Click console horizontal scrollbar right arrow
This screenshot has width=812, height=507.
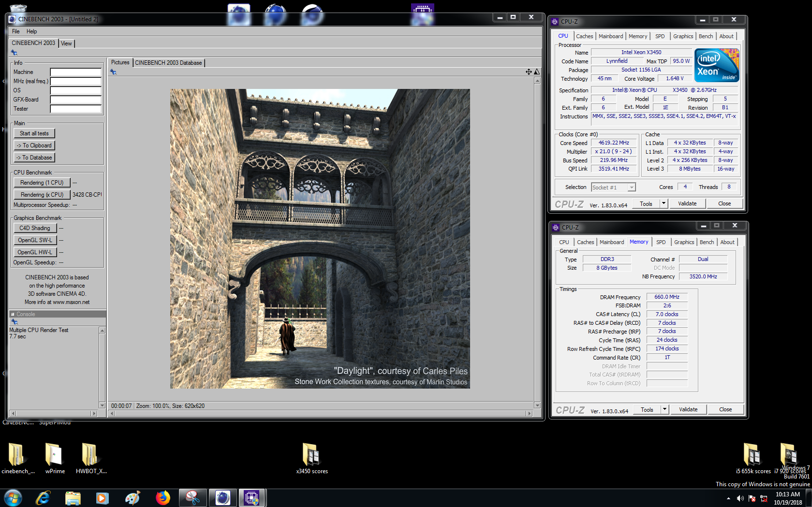click(x=94, y=413)
